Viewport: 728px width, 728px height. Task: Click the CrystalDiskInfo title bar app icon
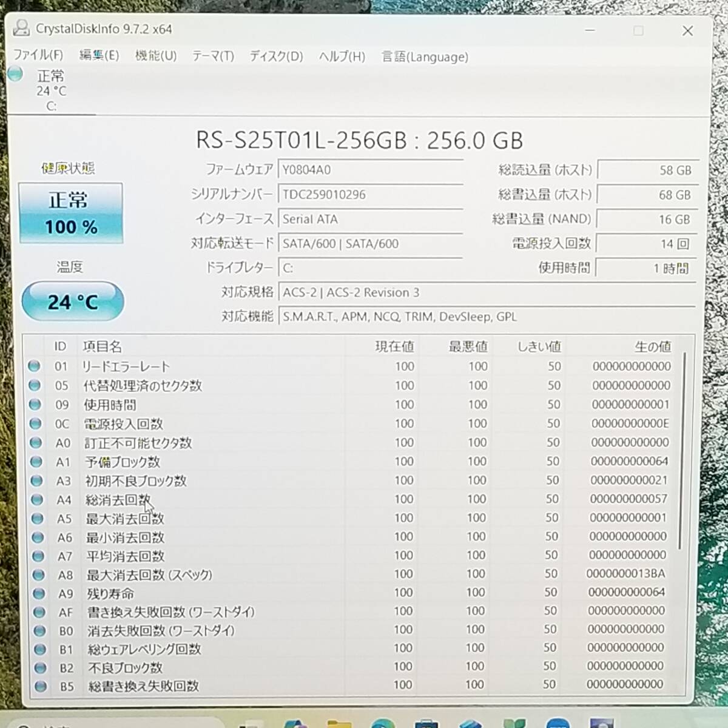22,28
